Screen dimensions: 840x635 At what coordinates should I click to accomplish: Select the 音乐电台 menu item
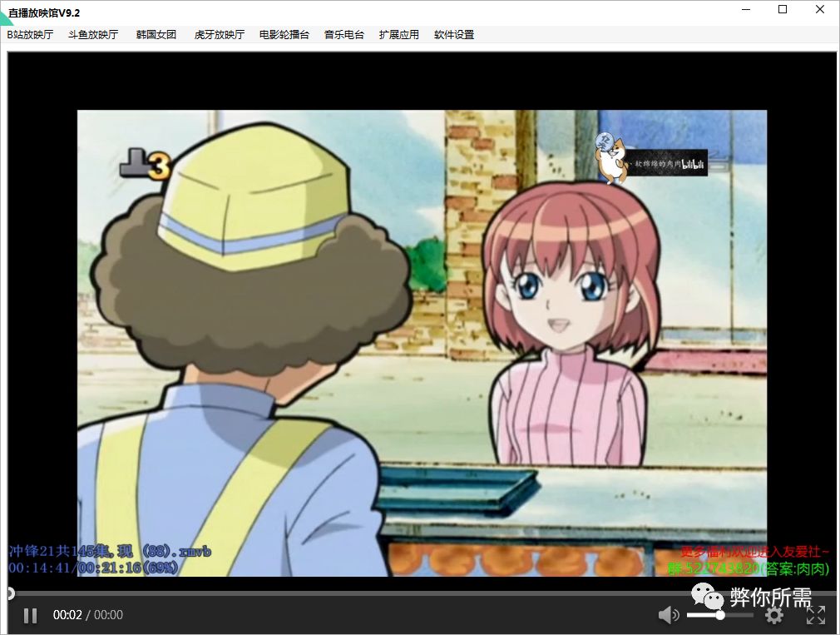pyautogui.click(x=344, y=35)
